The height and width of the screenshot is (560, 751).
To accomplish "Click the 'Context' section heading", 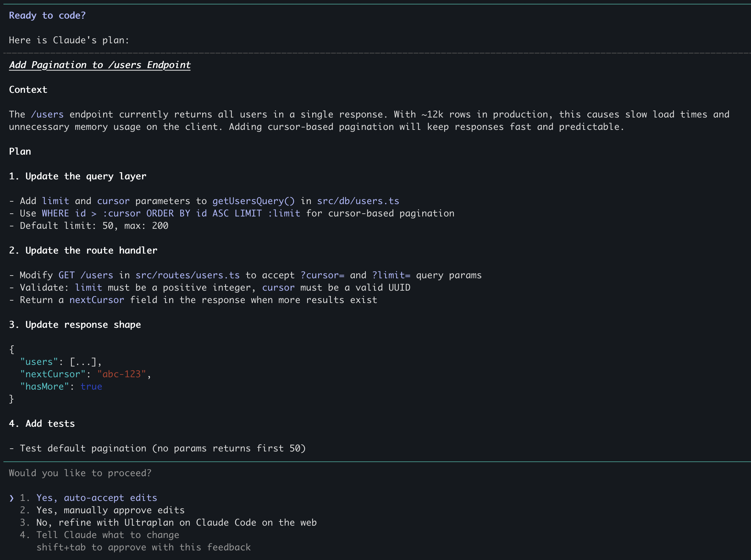I will click(x=28, y=90).
